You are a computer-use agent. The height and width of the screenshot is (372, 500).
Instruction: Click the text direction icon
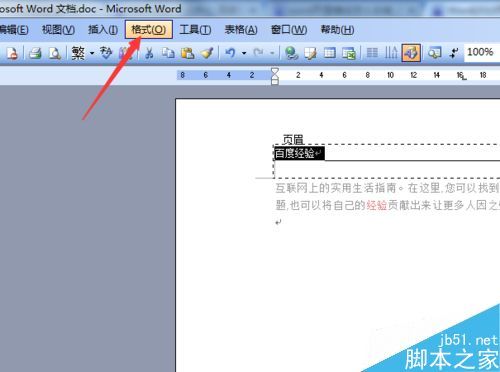(x=391, y=53)
